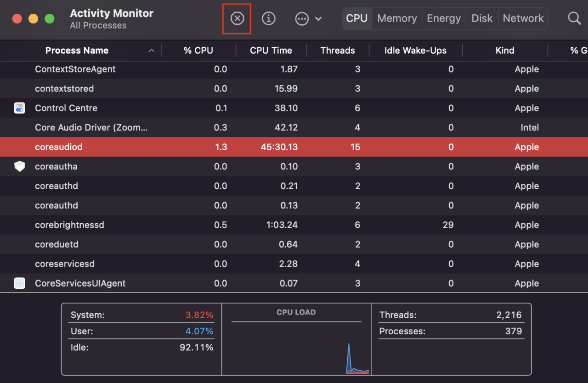Select the Core Audio Driver (Zoom…) row
The width and height of the screenshot is (588, 383).
294,128
